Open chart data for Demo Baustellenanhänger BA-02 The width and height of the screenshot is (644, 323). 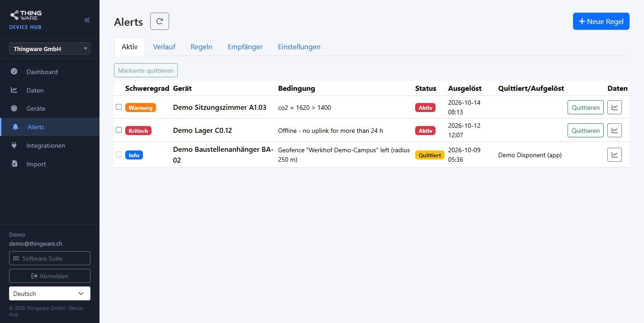pyautogui.click(x=615, y=155)
